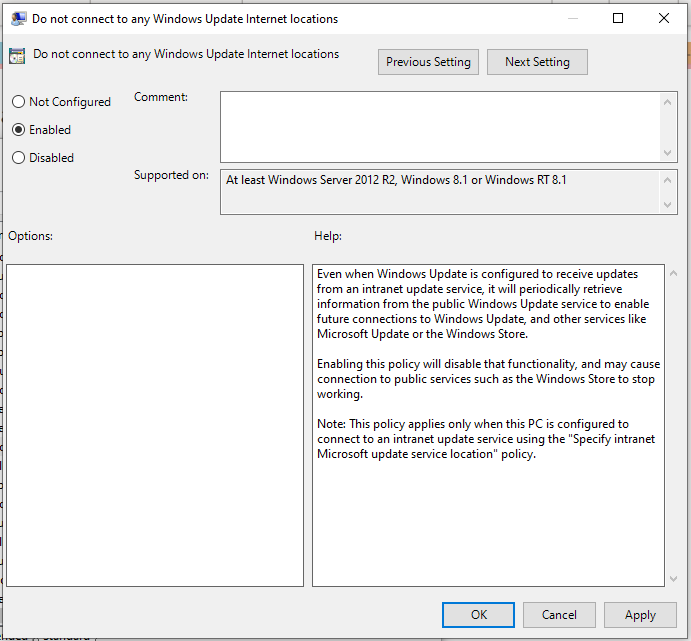Viewport: 691px width, 641px height.
Task: Focus the Comment text box
Action: coord(440,126)
